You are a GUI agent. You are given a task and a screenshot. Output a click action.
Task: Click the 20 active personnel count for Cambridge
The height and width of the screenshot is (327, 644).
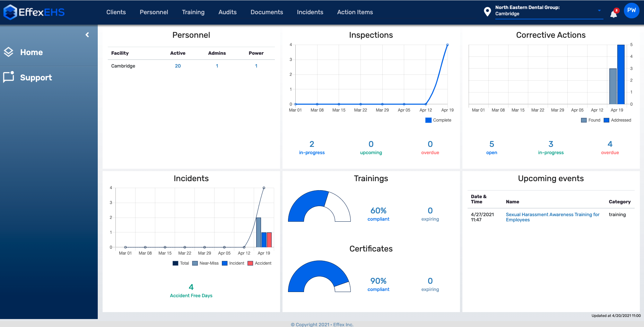point(178,66)
